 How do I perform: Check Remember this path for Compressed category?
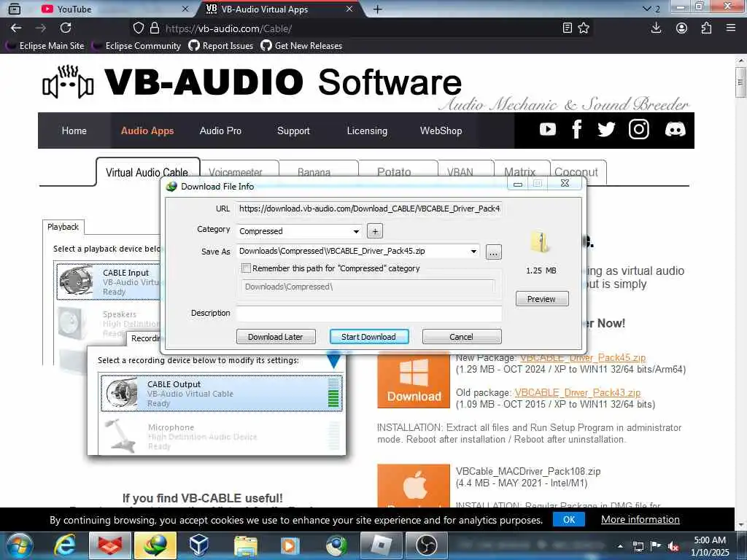[x=246, y=268]
